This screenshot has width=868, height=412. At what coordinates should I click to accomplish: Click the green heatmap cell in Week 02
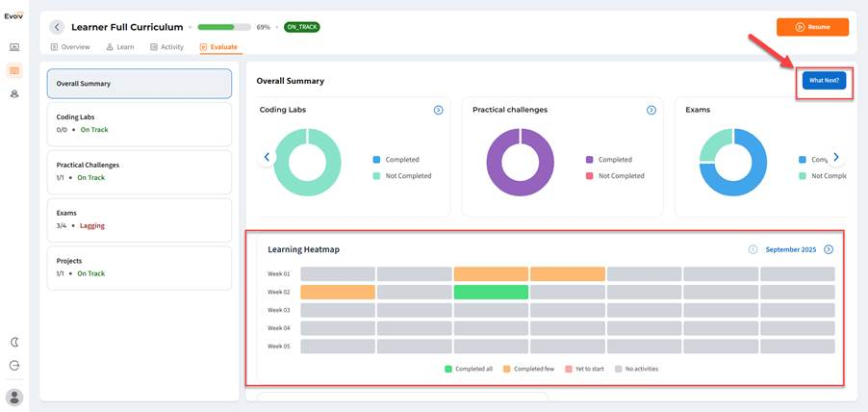coord(491,292)
